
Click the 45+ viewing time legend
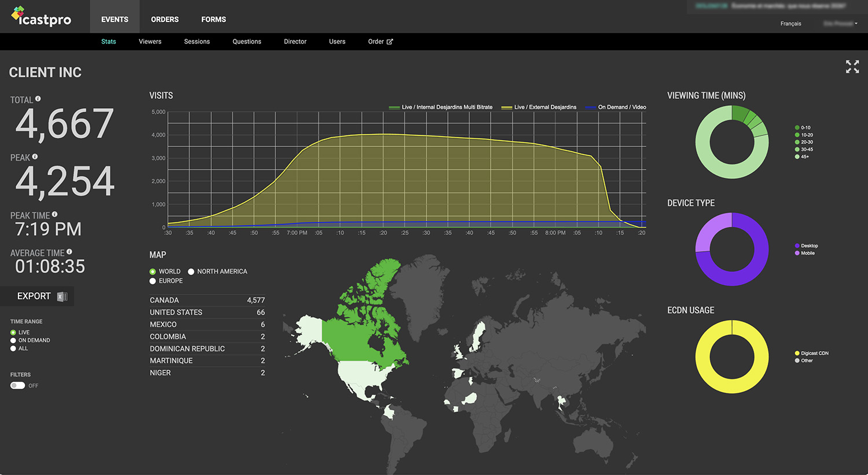(802, 157)
